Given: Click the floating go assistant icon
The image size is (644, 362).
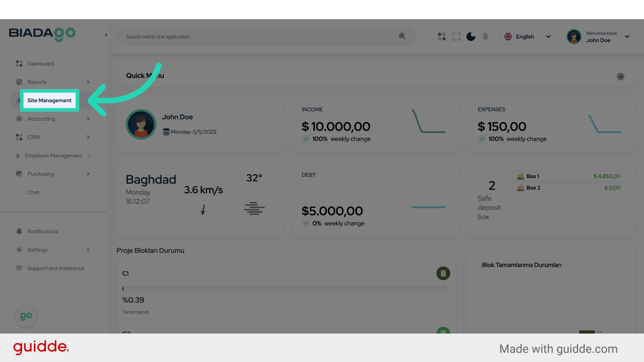Looking at the screenshot, I should point(26,316).
